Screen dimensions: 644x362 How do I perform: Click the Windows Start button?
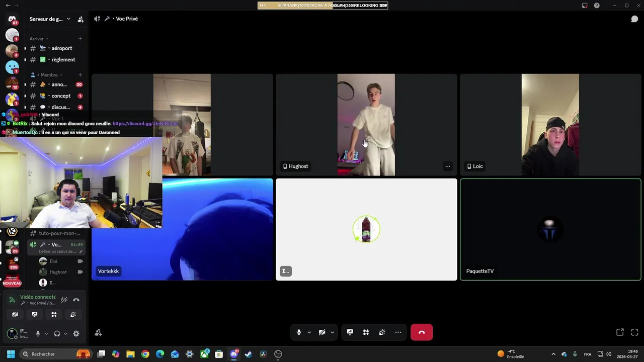click(x=11, y=354)
